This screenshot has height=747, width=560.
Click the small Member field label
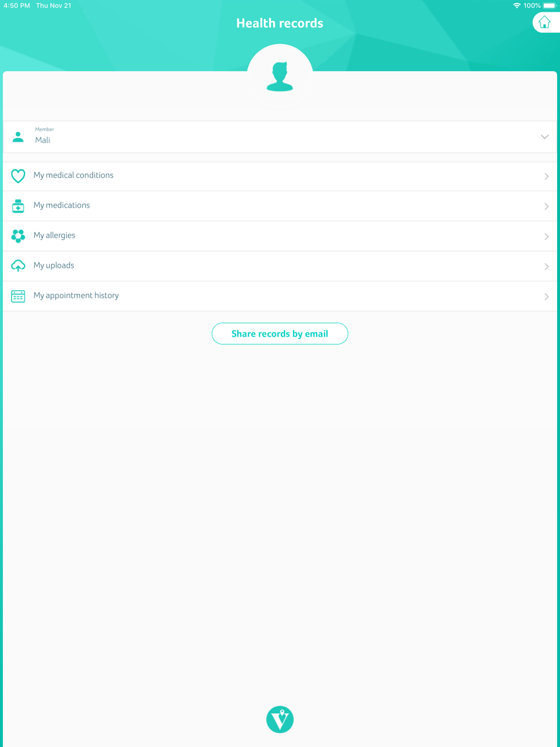pyautogui.click(x=44, y=129)
